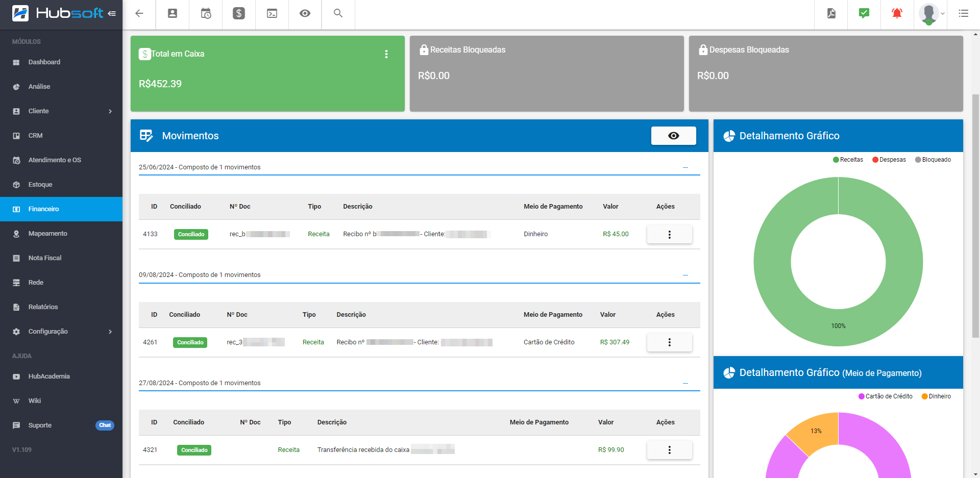Expand the Cliente sidebar submenu

(x=110, y=111)
